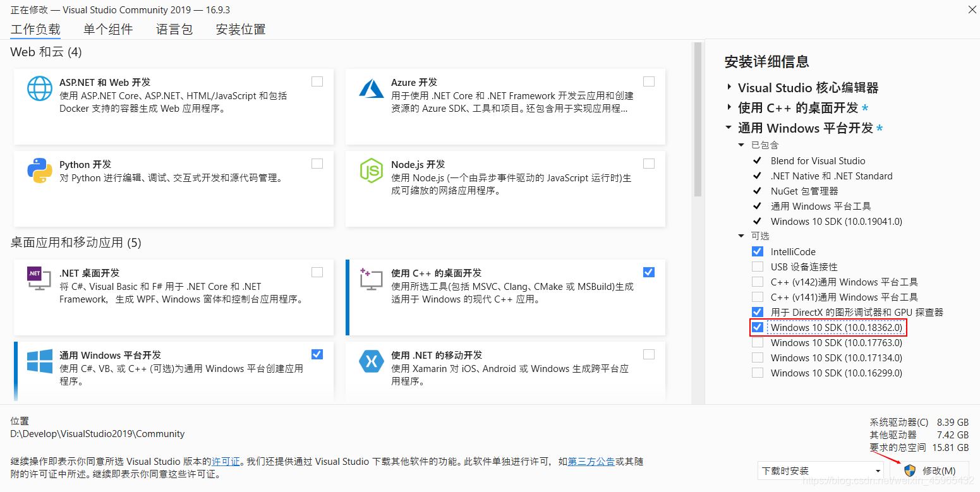Click the C++ 桌面开发 workload icon

(371, 279)
